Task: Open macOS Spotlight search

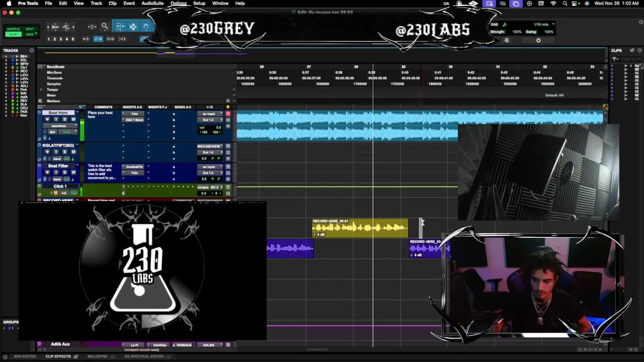Action: coord(565,4)
